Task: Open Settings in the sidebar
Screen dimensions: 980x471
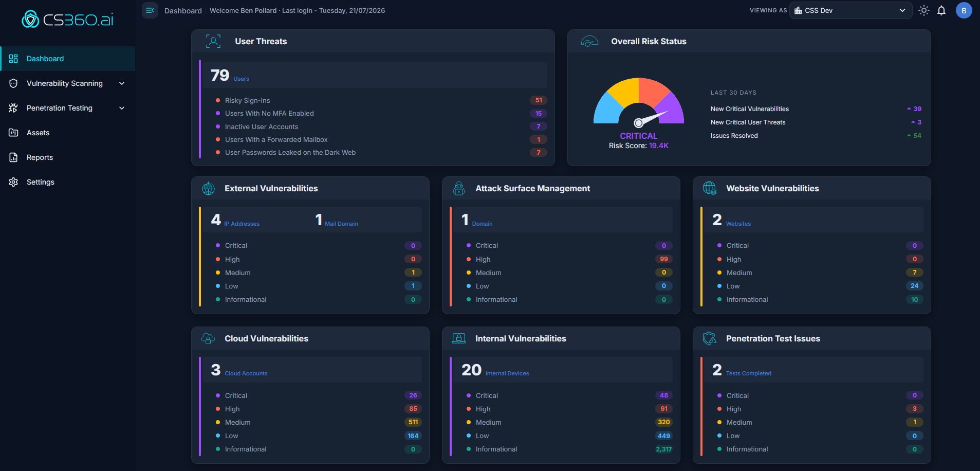Action: click(67, 182)
